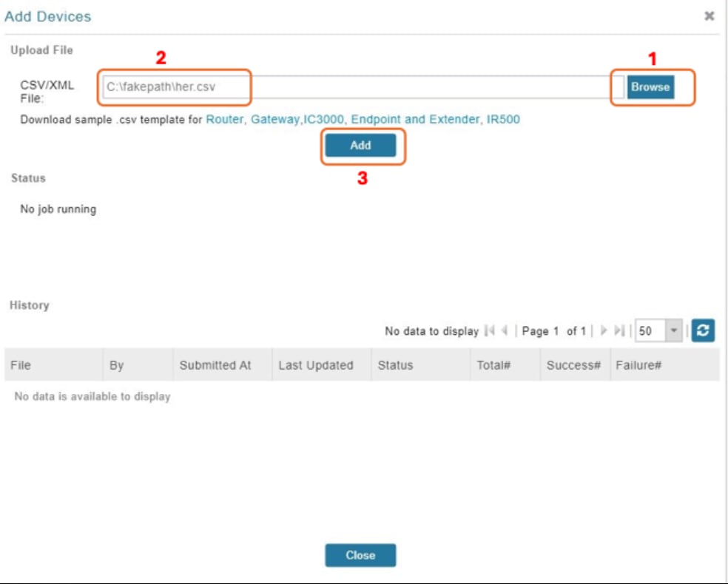Sort by the Last Updated column header
Image resolution: width=728 pixels, height=584 pixels.
[x=322, y=365]
